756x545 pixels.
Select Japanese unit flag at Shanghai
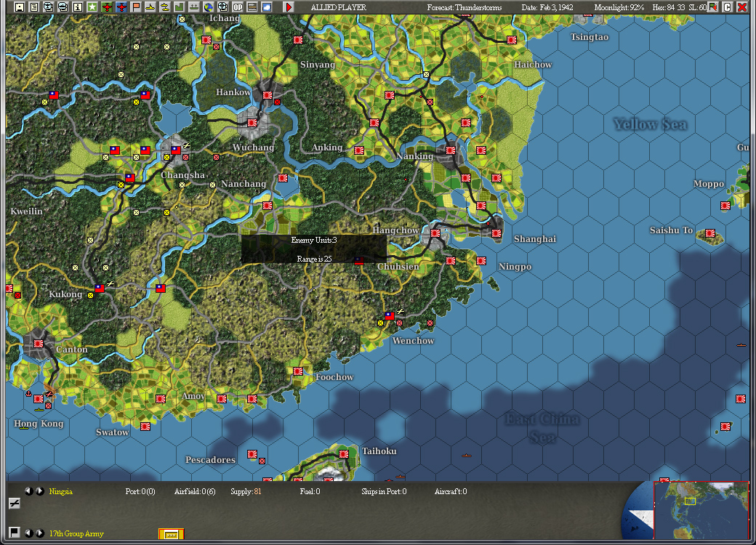tap(496, 233)
